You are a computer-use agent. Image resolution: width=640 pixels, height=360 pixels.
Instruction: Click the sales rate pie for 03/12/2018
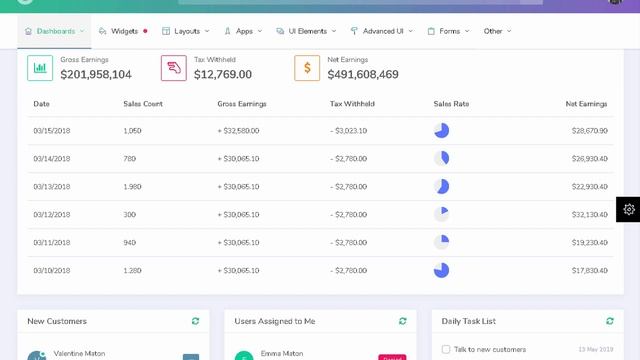tap(441, 214)
